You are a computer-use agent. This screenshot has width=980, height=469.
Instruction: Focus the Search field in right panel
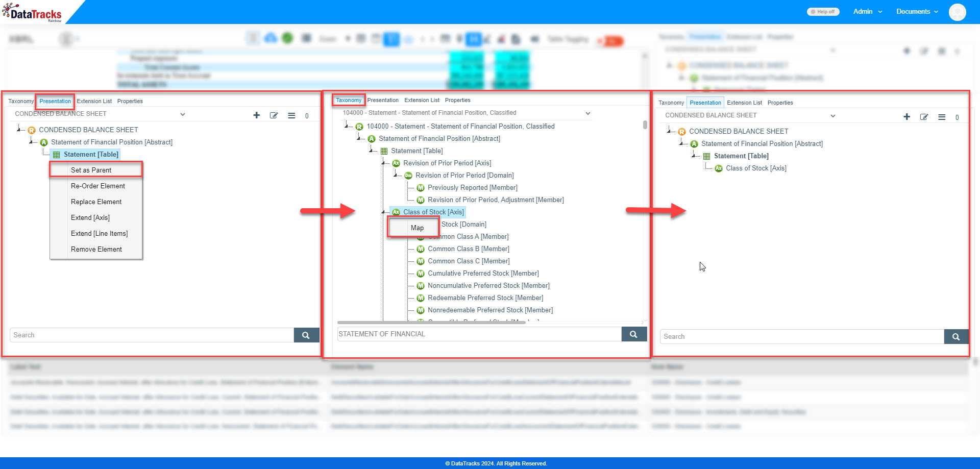(802, 337)
